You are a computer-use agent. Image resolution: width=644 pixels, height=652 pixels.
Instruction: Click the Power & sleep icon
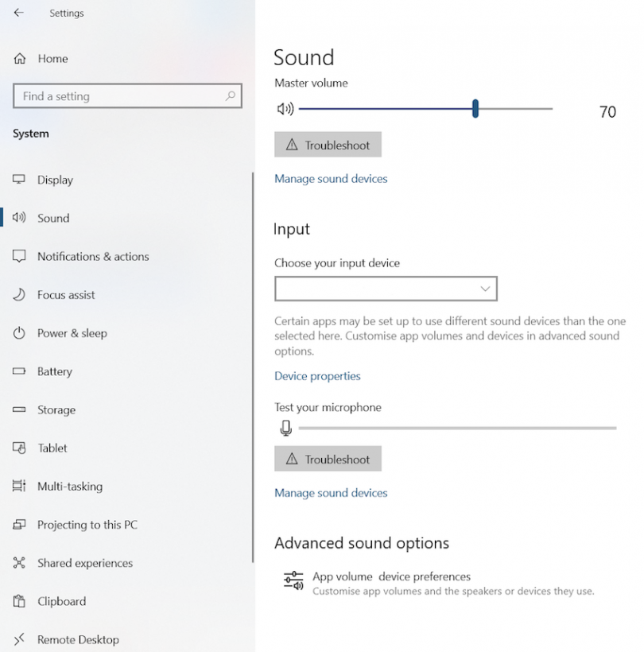tap(22, 333)
